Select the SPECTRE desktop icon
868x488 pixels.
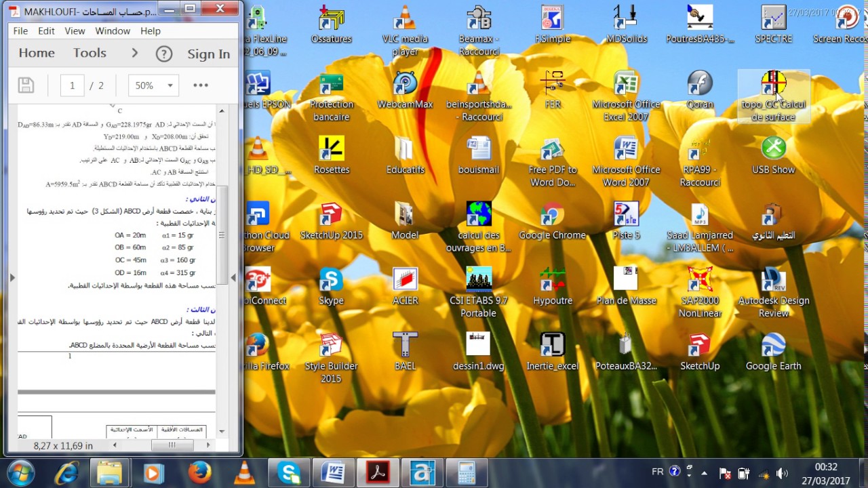pyautogui.click(x=774, y=26)
